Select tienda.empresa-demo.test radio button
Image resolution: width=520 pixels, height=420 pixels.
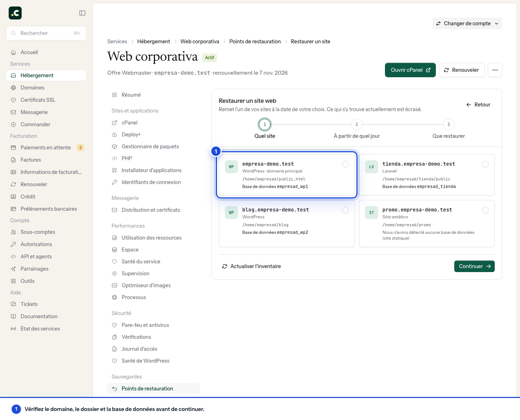point(485,164)
